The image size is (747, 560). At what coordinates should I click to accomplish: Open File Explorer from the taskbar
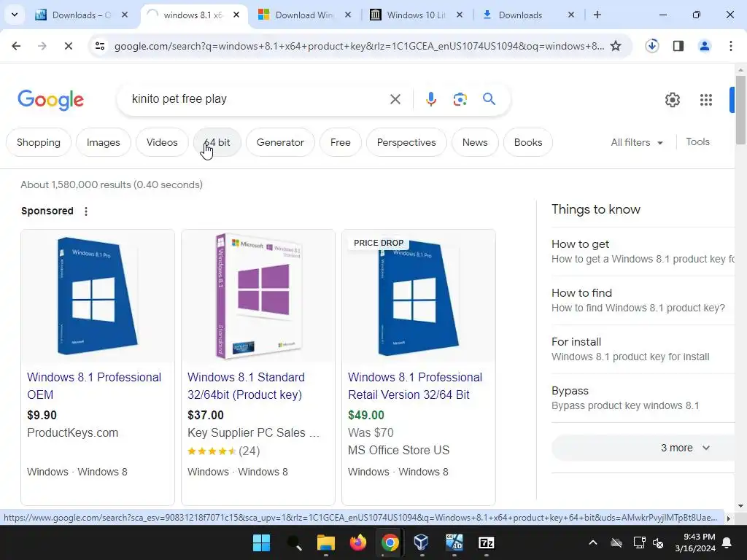pyautogui.click(x=326, y=542)
